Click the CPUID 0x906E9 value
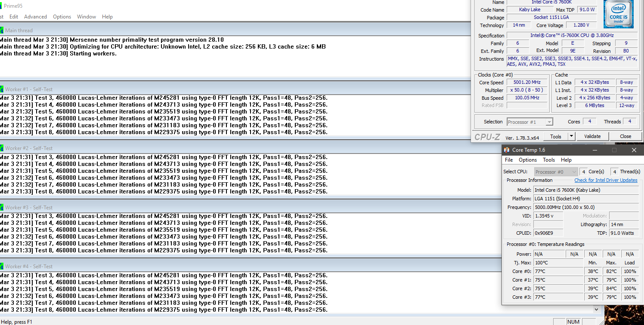 point(548,233)
